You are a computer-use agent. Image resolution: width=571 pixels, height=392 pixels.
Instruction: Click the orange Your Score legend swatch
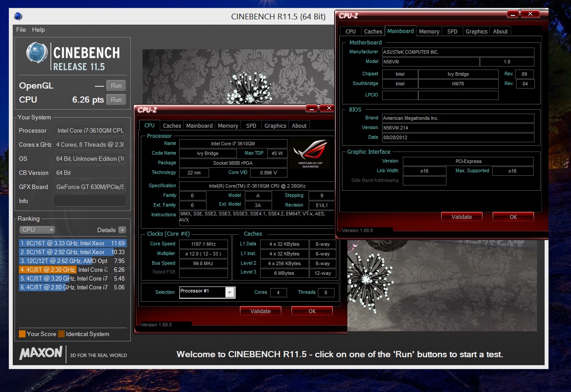click(22, 334)
